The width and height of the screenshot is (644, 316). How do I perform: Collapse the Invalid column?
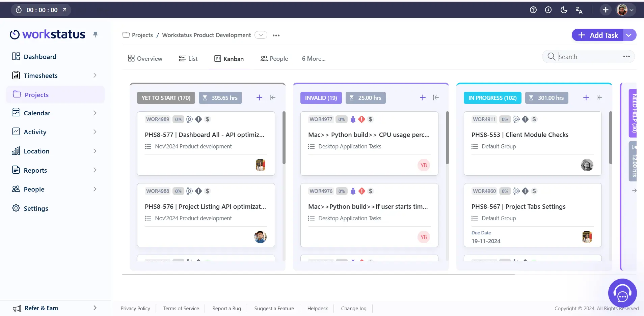point(436,97)
